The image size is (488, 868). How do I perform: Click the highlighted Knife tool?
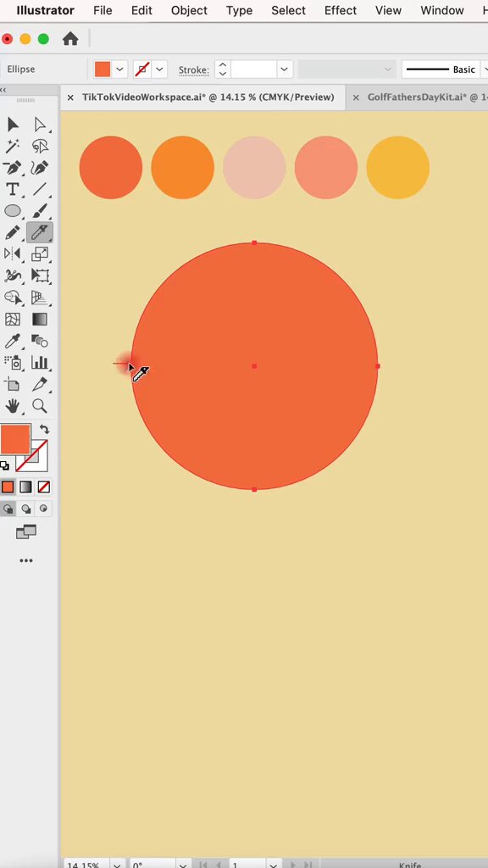point(39,232)
